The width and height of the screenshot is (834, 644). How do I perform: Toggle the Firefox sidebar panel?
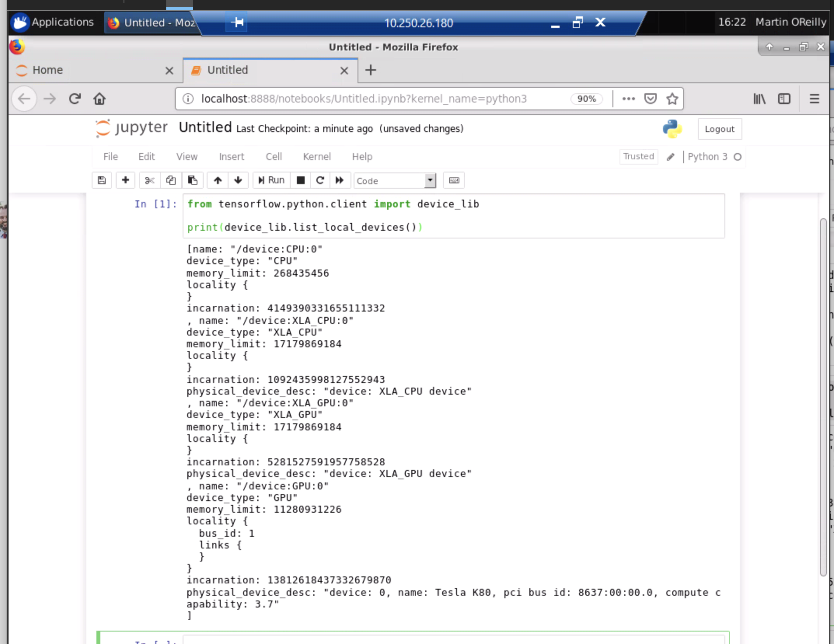(784, 99)
